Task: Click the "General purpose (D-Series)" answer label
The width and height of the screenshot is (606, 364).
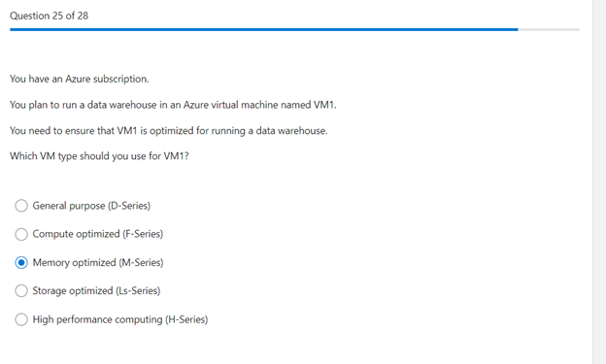Action: 91,206
